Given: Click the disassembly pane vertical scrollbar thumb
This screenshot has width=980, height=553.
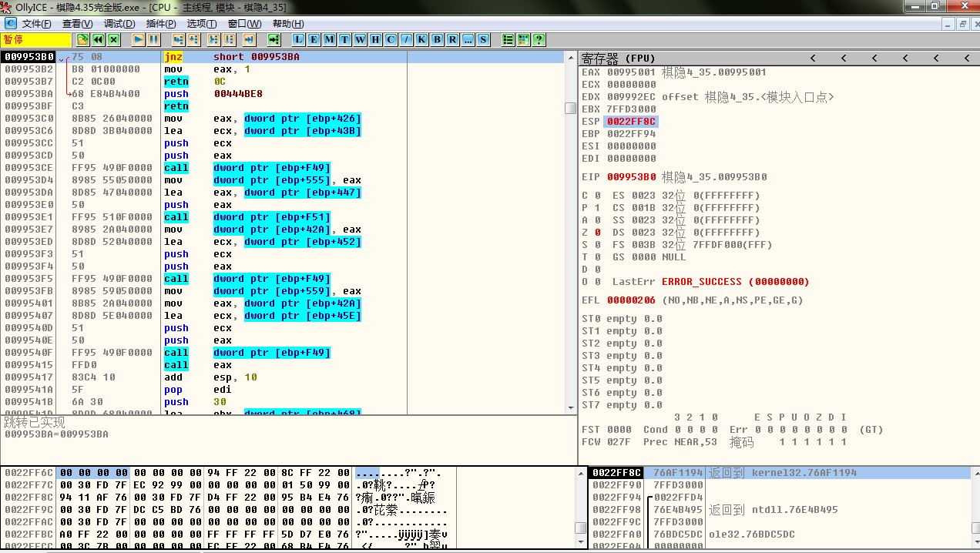Looking at the screenshot, I should tap(570, 109).
